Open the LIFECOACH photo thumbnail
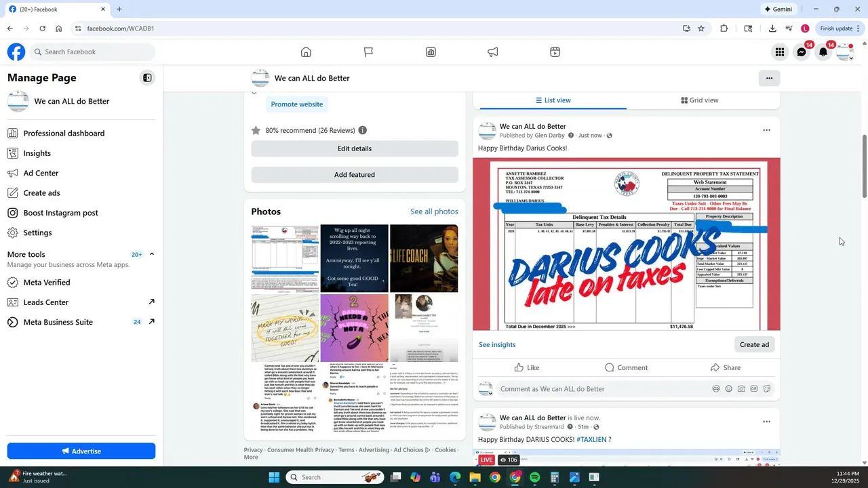 424,258
